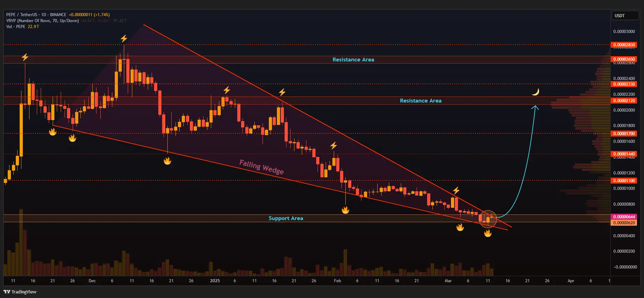The width and height of the screenshot is (644, 298).
Task: Click the fire icon beneath the December 21 wick
Action: point(167,161)
